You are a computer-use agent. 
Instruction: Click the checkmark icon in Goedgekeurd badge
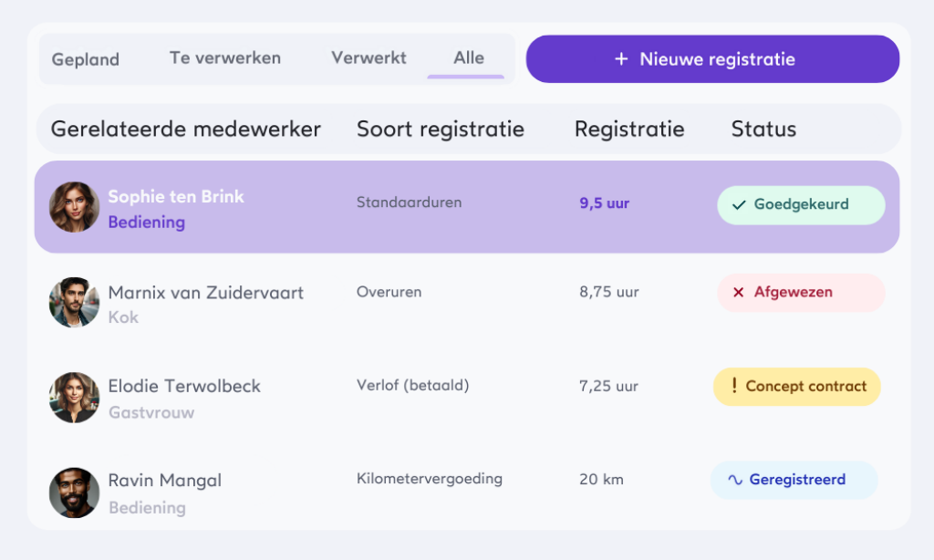click(739, 205)
